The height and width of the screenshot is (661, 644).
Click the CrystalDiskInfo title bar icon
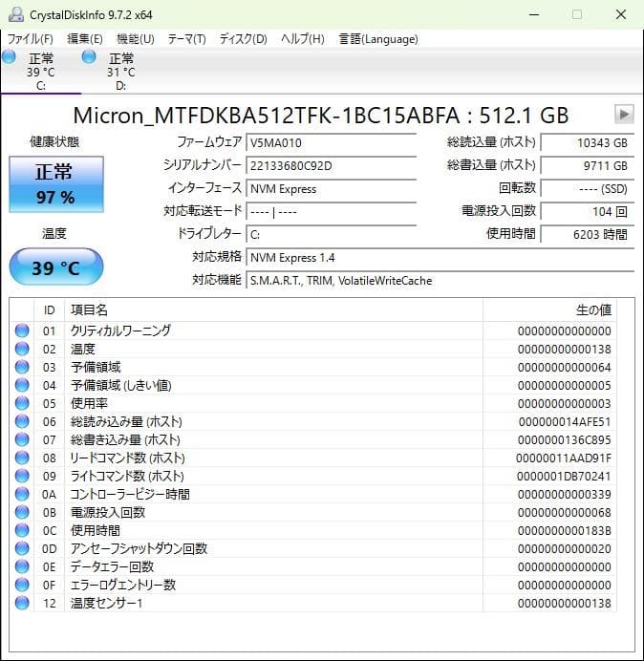click(x=16, y=14)
